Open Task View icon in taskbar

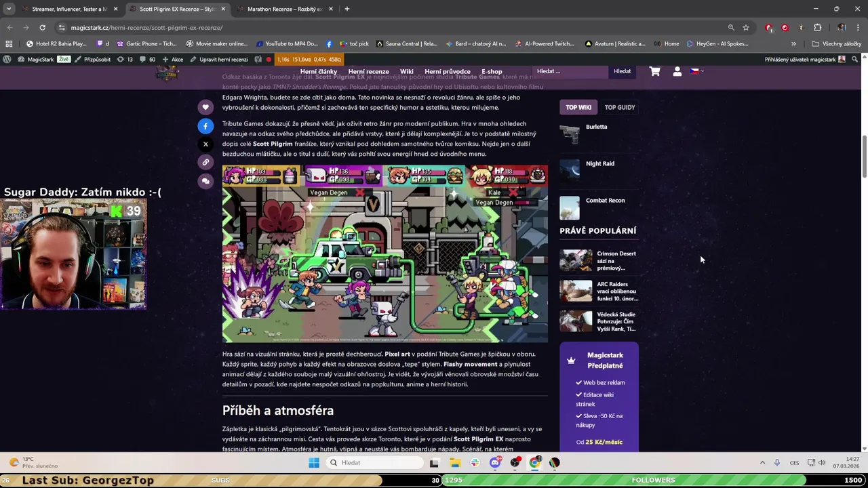[x=435, y=463]
